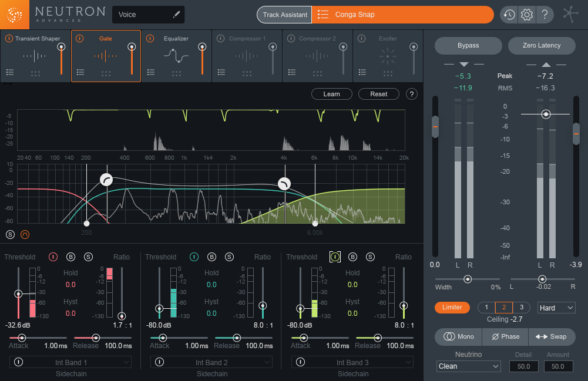Enable the Compressor 1 module power
Image resolution: width=588 pixels, height=381 pixels.
[220, 39]
